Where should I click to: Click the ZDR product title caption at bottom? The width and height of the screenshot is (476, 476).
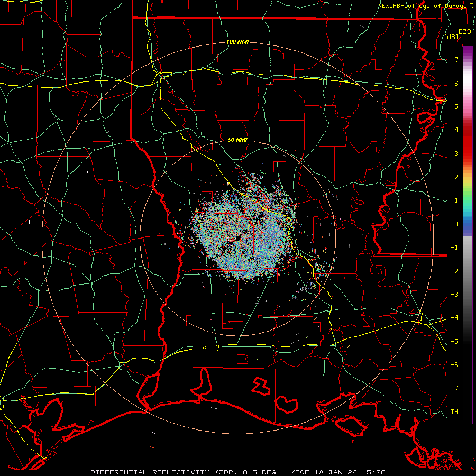point(238,472)
